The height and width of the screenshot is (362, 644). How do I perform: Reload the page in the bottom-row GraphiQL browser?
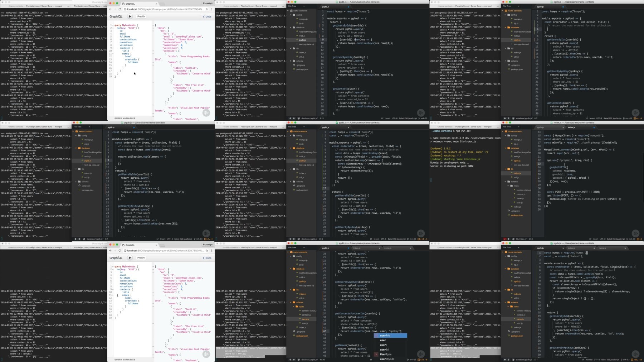click(120, 251)
